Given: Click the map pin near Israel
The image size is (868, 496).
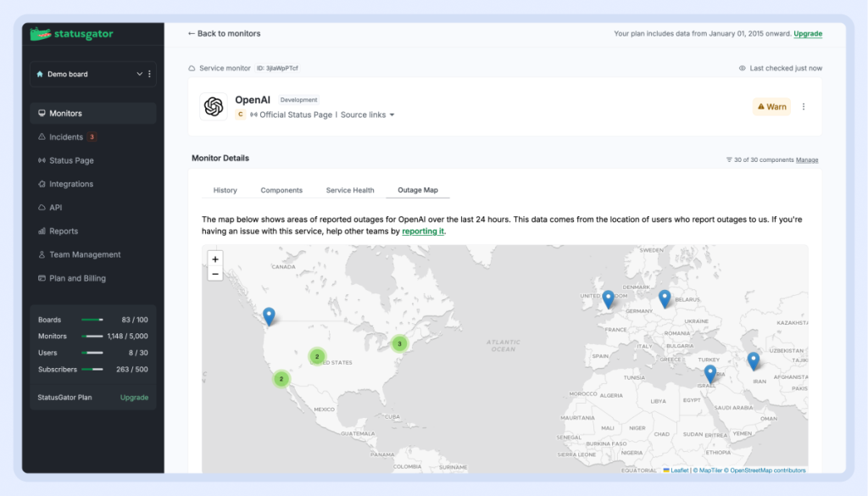Looking at the screenshot, I should [x=710, y=372].
